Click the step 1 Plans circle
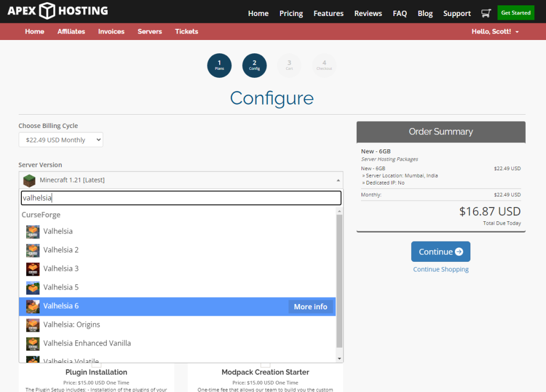Image resolution: width=546 pixels, height=392 pixels. coord(219,65)
